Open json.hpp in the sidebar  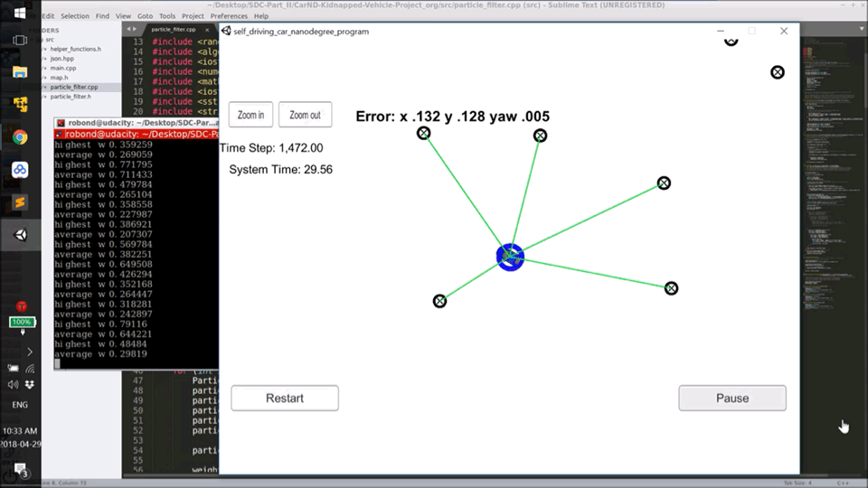click(62, 59)
